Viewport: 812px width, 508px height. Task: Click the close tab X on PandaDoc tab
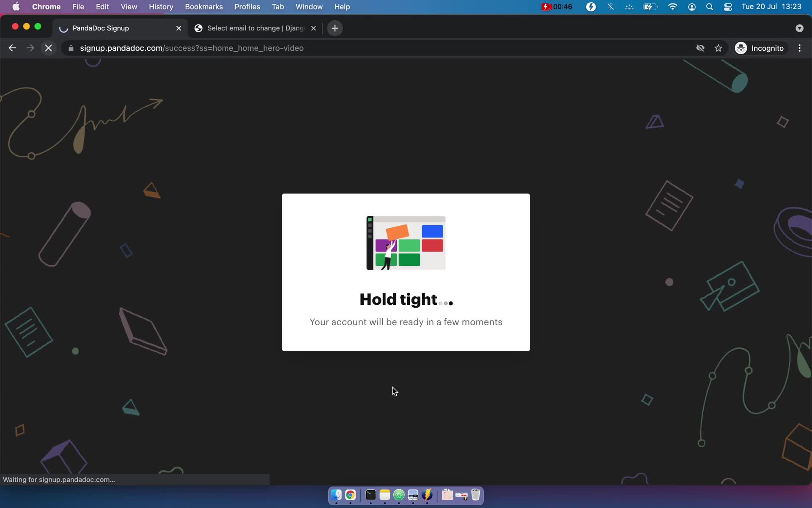(179, 28)
